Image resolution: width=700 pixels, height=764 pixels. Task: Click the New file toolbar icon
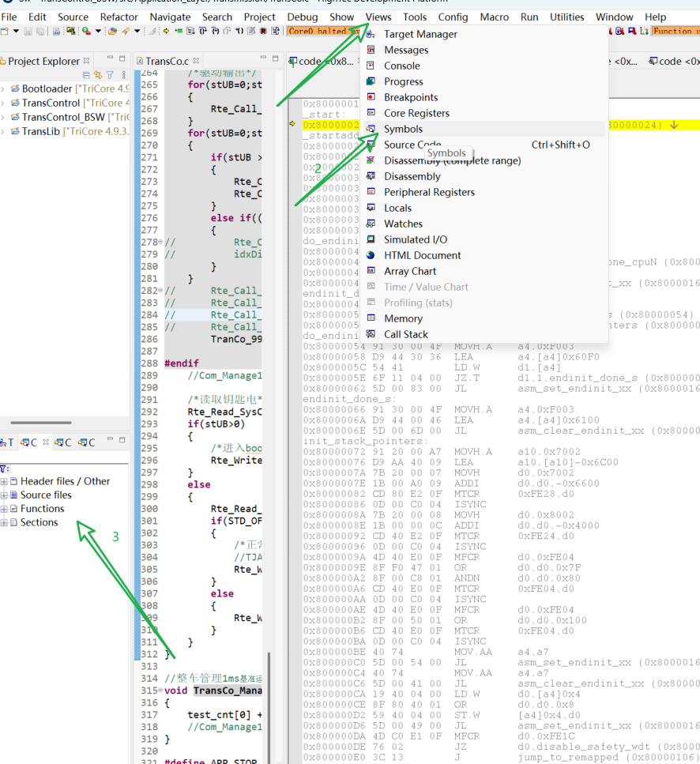(x=5, y=31)
